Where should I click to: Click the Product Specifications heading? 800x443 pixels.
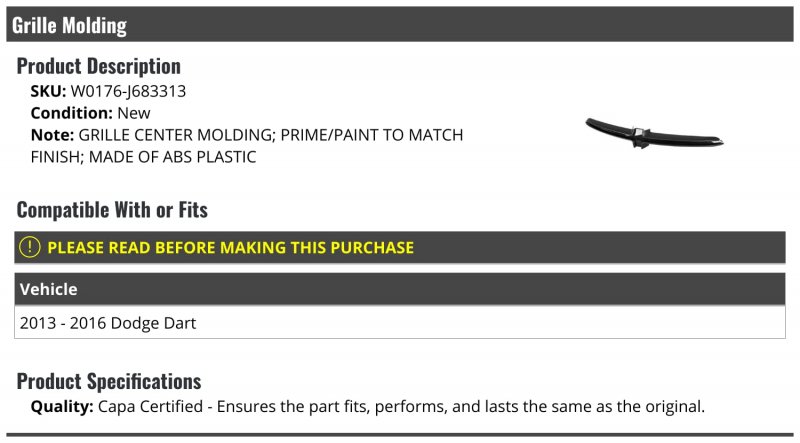coord(109,382)
